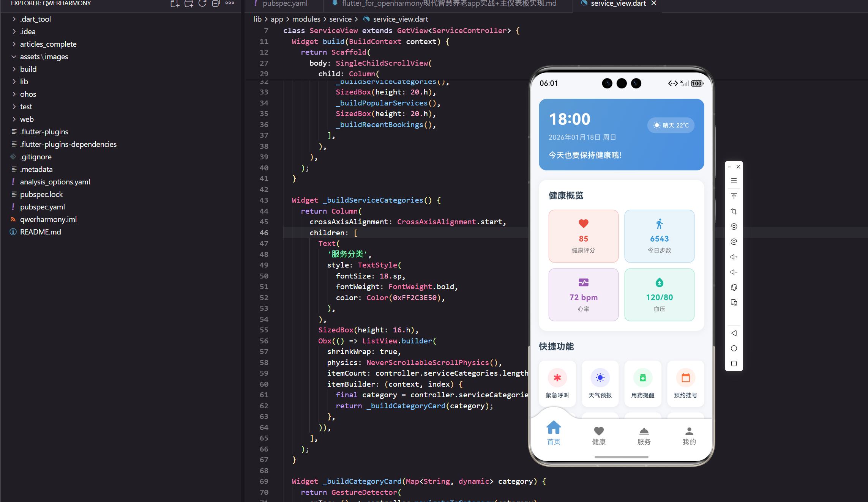Open README.md in the file tree
This screenshot has width=868, height=502.
tap(40, 232)
